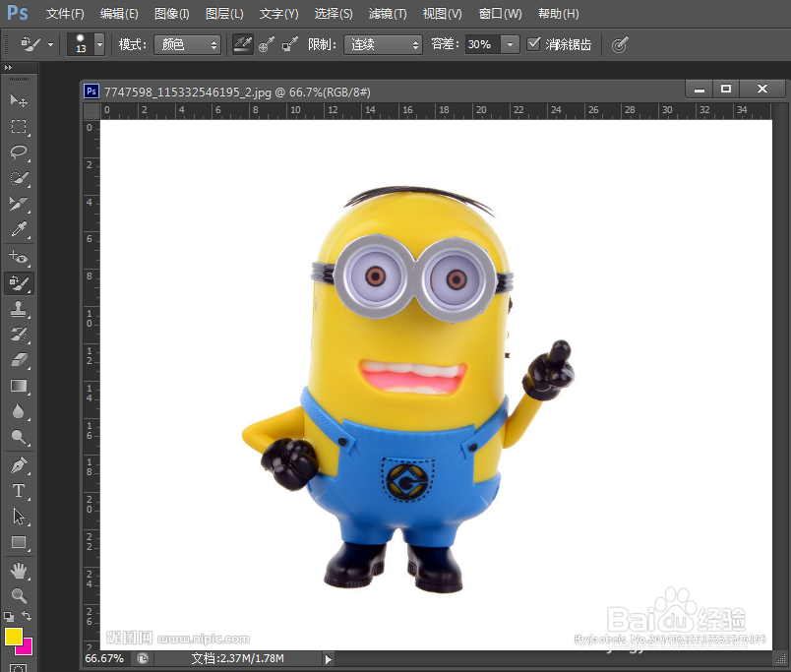Screen dimensions: 791x672
Task: Select the Move tool
Action: coord(19,100)
